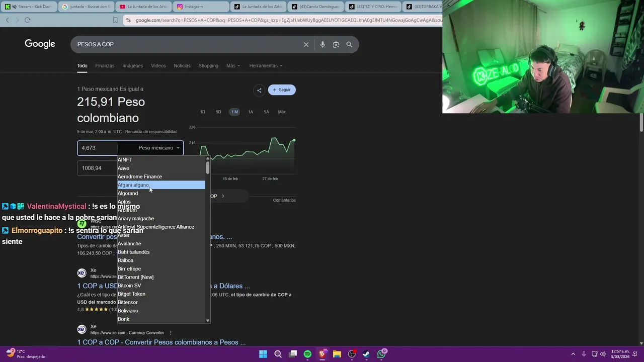
Task: Switch to the YouTube La Juntada tab
Action: click(143, 7)
